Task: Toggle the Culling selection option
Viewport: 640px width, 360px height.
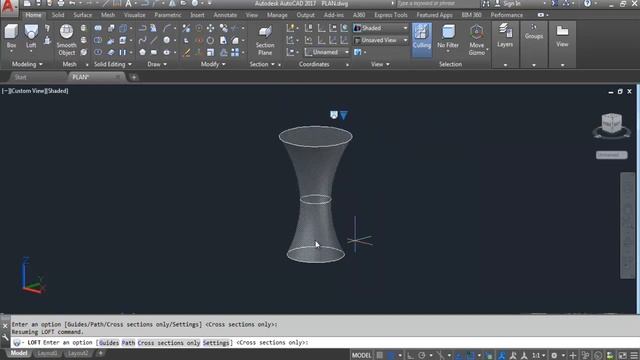Action: [x=422, y=39]
